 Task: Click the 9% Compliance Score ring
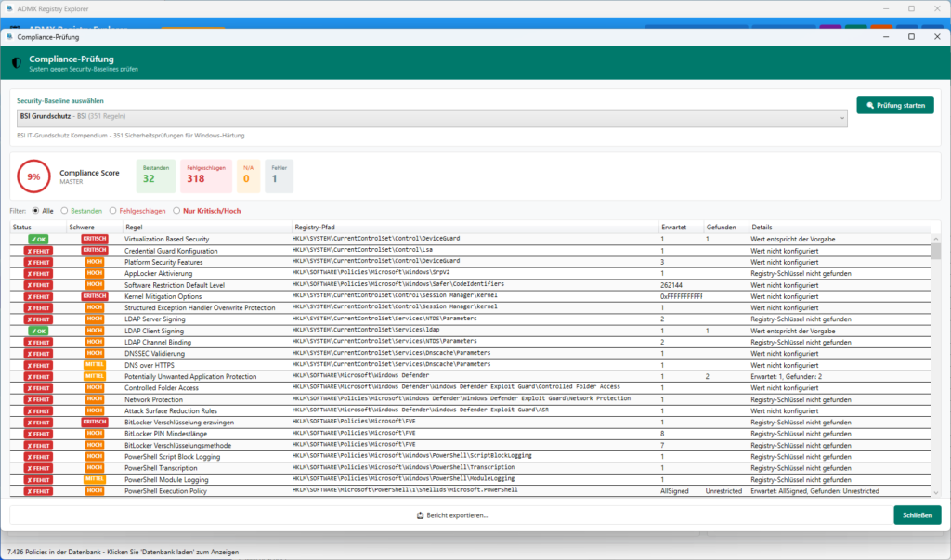pyautogui.click(x=34, y=176)
